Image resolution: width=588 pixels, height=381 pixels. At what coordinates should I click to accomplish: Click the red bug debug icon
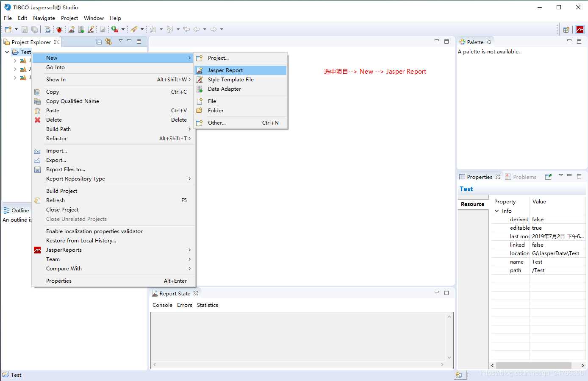(59, 29)
